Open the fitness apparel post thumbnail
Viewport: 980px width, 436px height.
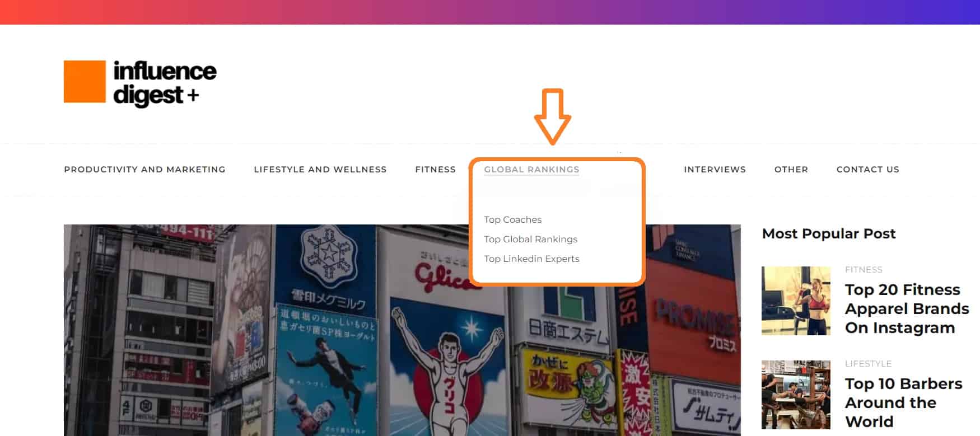(796, 301)
